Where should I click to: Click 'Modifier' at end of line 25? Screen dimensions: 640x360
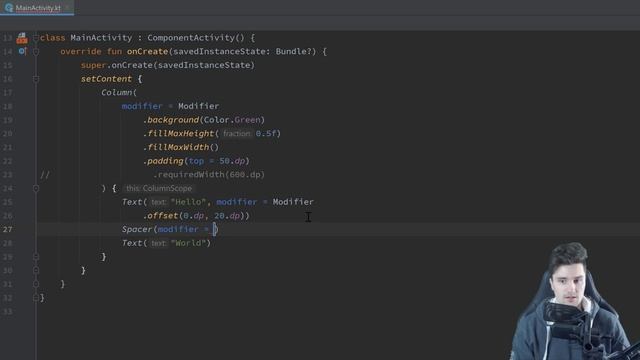(293, 202)
